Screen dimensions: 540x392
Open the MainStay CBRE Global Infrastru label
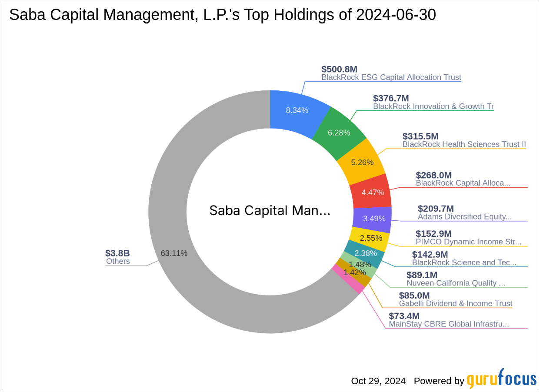[x=449, y=324]
